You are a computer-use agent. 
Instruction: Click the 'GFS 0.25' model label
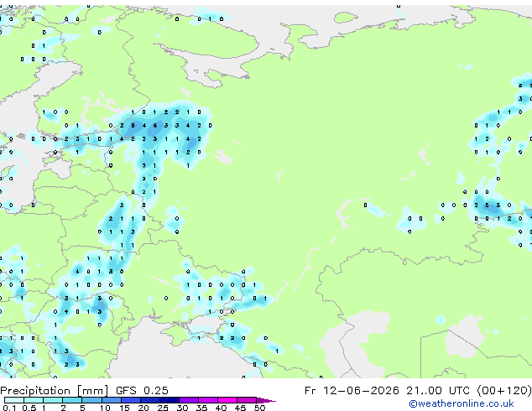142,391
